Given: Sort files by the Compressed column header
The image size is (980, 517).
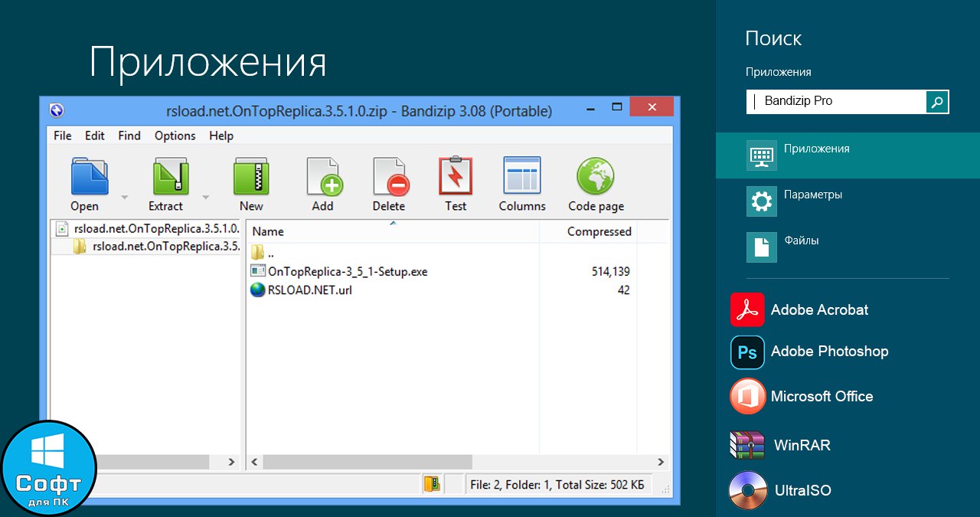Looking at the screenshot, I should [x=588, y=231].
